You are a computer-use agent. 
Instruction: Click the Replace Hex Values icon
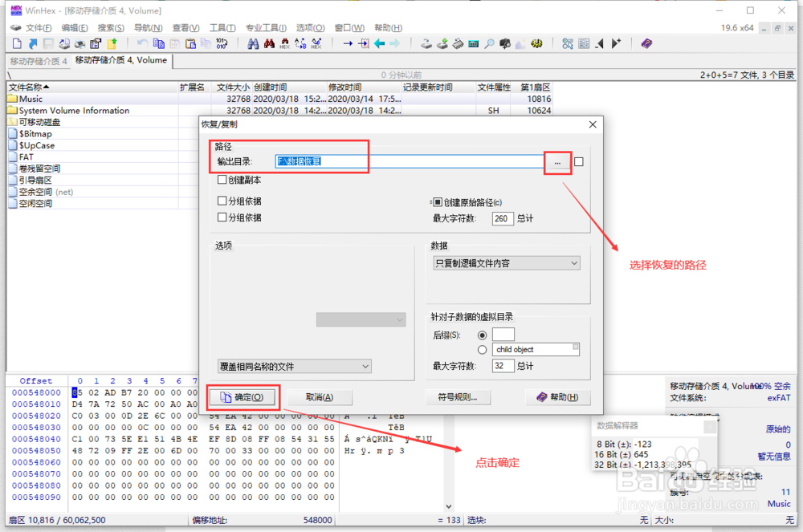[x=315, y=43]
